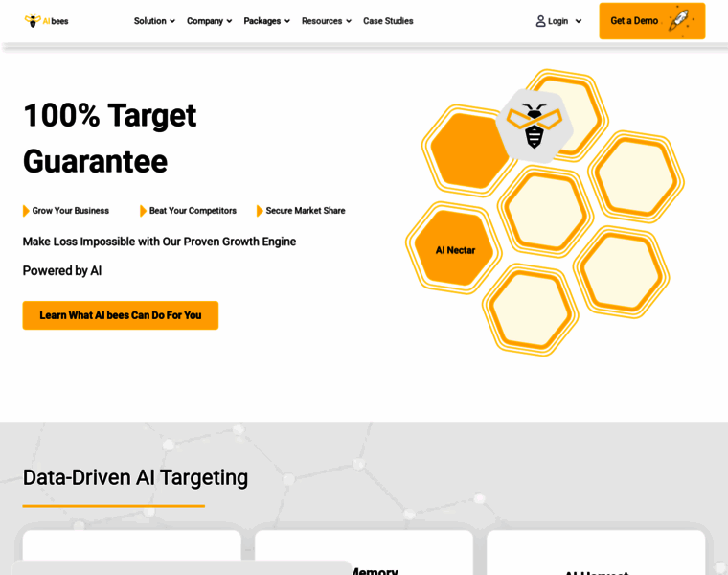
Task: Select the AI Nectar hexagon
Action: (454, 249)
